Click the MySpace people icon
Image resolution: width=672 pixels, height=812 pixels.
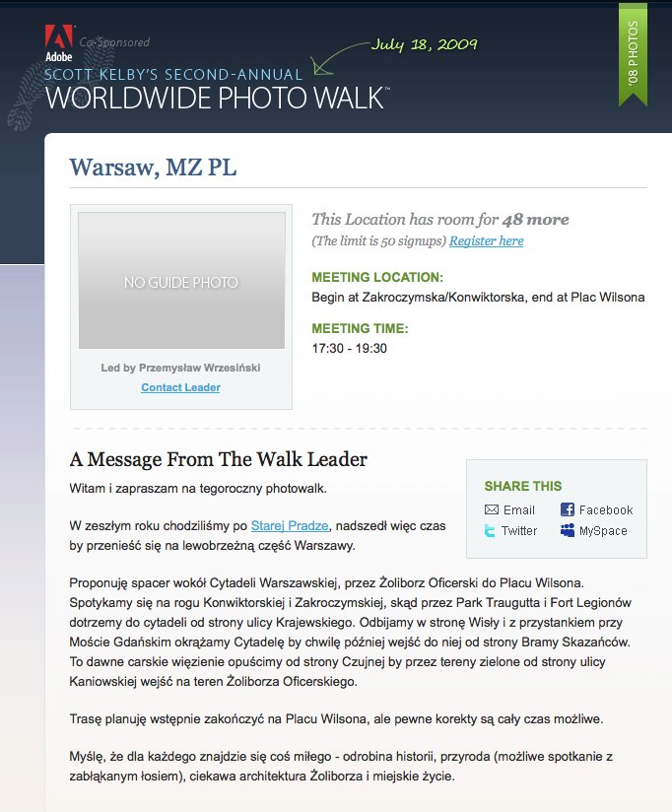568,530
